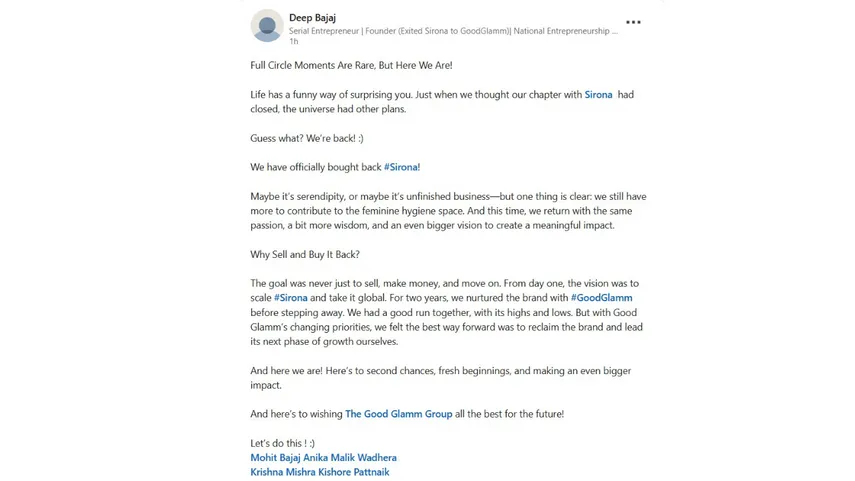855x481 pixels.
Task: Click #Sirona hashtag after word 'scale'
Action: coord(290,298)
